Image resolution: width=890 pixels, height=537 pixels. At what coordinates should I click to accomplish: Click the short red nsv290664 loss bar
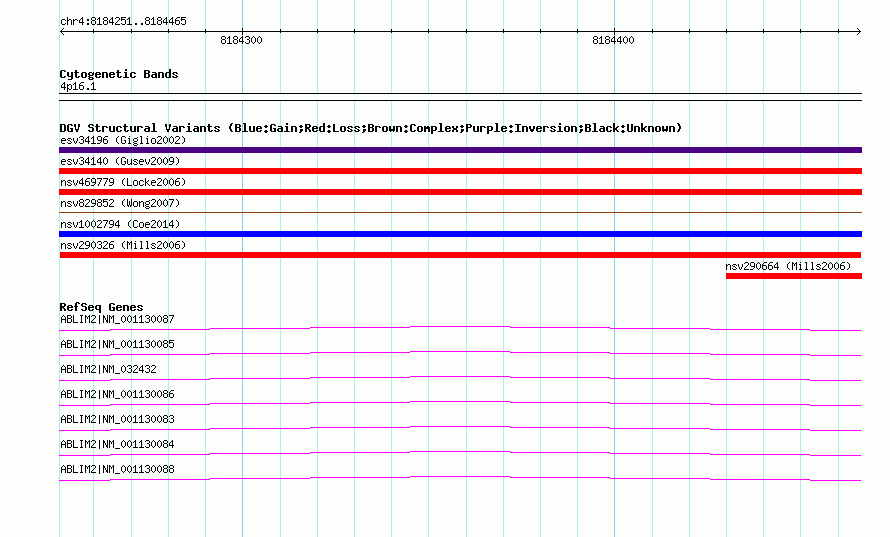[x=794, y=276]
